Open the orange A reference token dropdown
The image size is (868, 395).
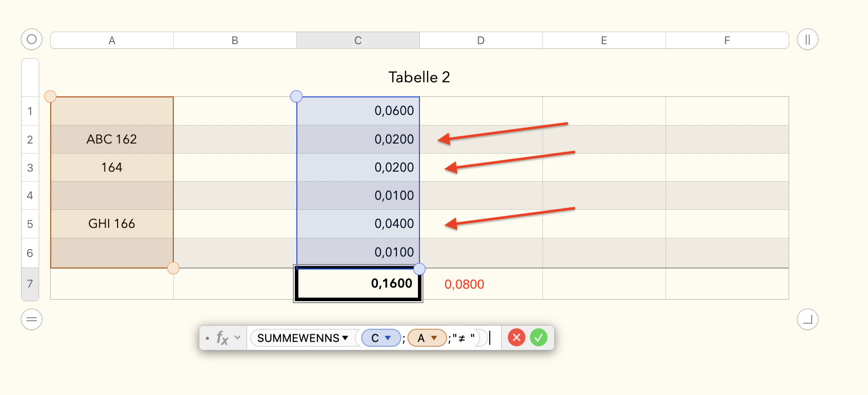pyautogui.click(x=434, y=338)
